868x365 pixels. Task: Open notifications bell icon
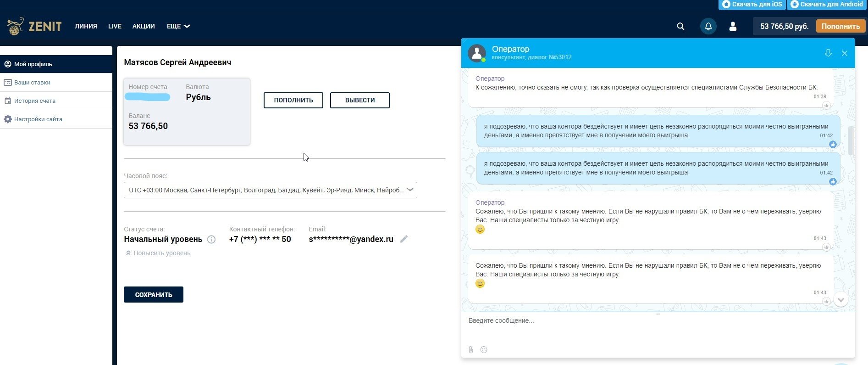point(708,27)
